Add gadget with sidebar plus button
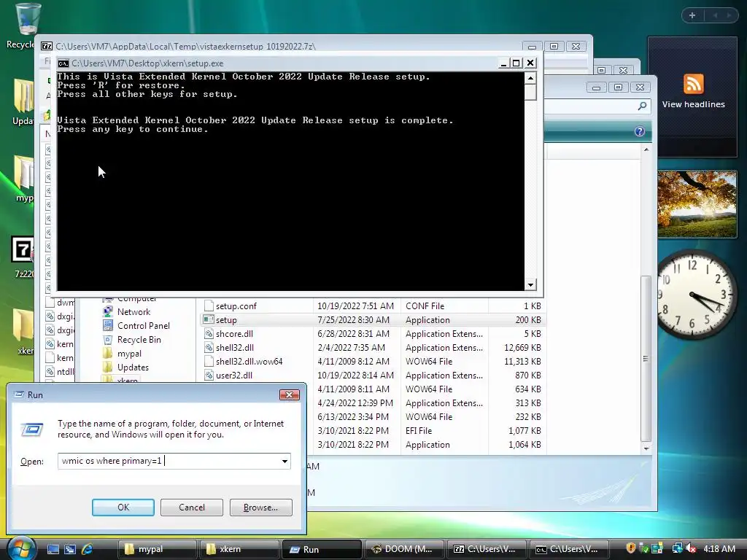This screenshot has width=747, height=560. tap(692, 15)
